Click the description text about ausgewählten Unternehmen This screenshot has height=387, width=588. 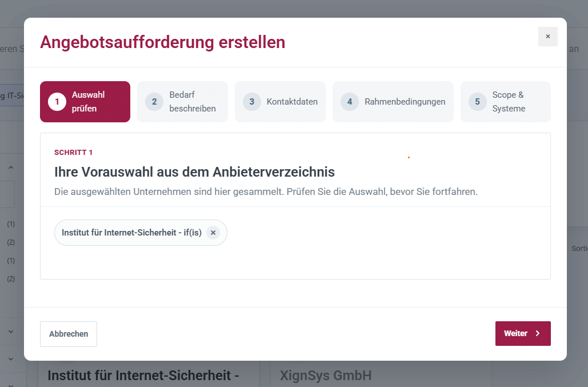coord(266,191)
